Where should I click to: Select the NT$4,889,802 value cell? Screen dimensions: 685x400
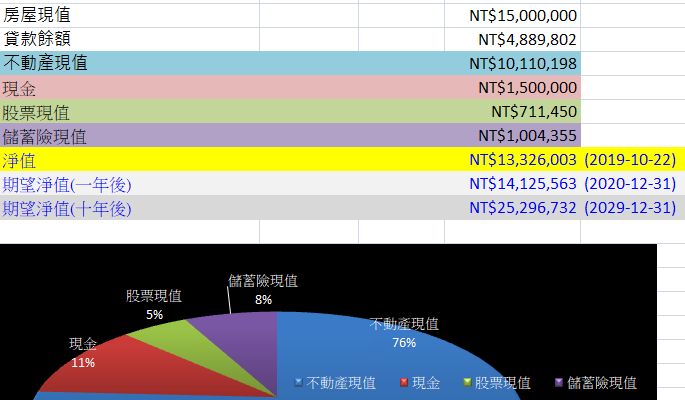click(512, 39)
